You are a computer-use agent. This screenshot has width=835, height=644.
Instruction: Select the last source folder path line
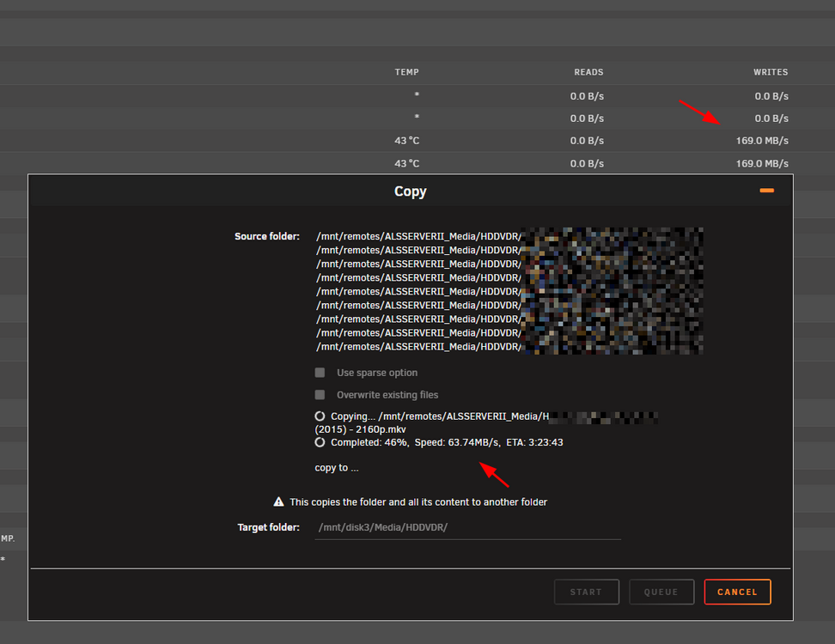pos(418,347)
